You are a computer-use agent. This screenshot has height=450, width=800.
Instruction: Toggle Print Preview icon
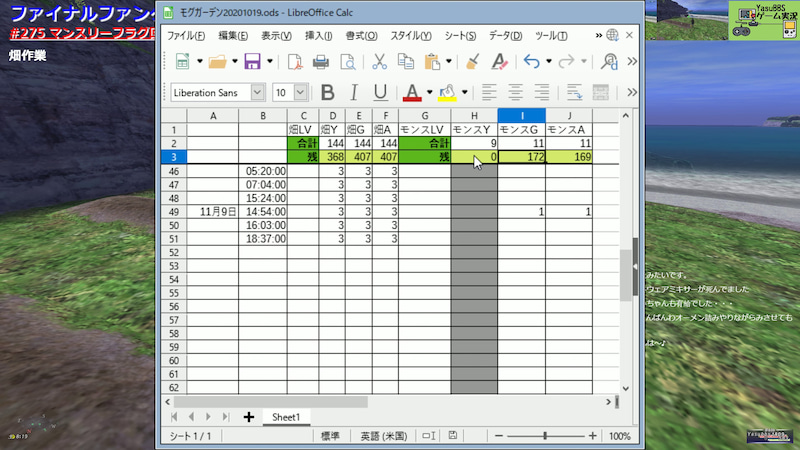347,62
